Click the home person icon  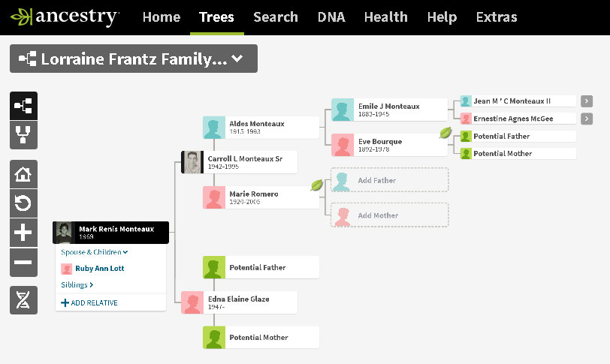click(23, 174)
